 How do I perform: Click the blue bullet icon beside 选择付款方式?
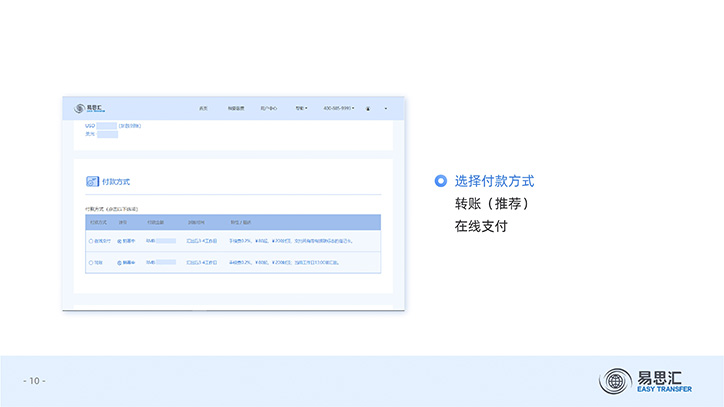(441, 181)
